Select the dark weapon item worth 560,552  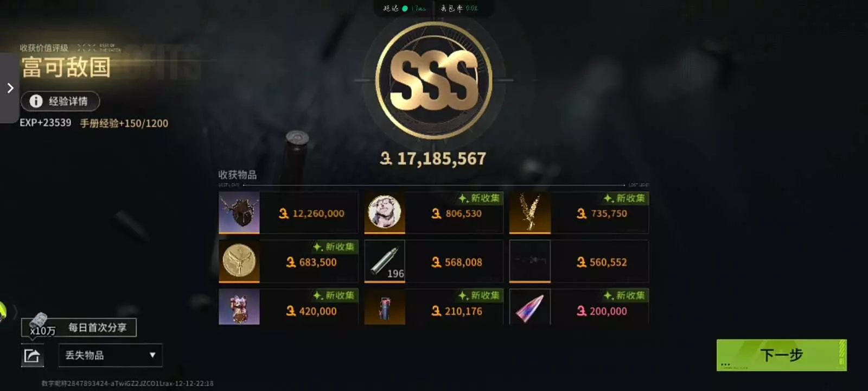(530, 261)
